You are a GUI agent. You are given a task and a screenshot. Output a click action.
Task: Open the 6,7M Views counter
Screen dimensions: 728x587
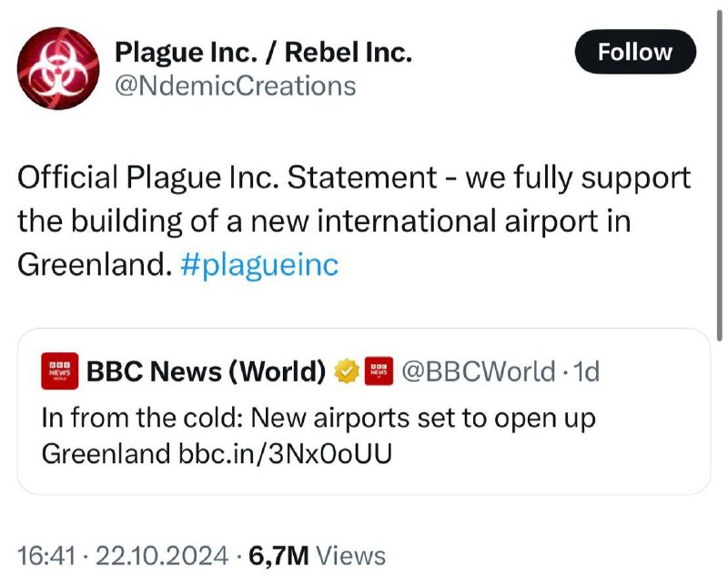[x=317, y=555]
